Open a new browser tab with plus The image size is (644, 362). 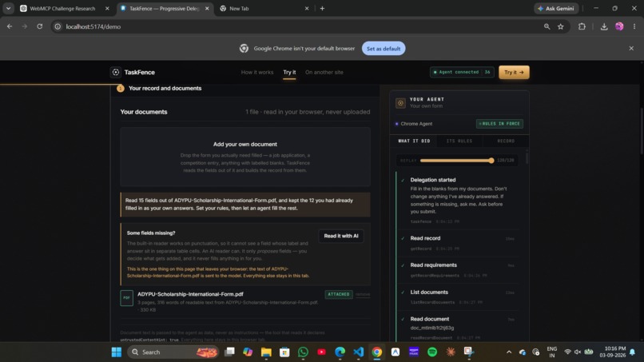[x=322, y=9]
